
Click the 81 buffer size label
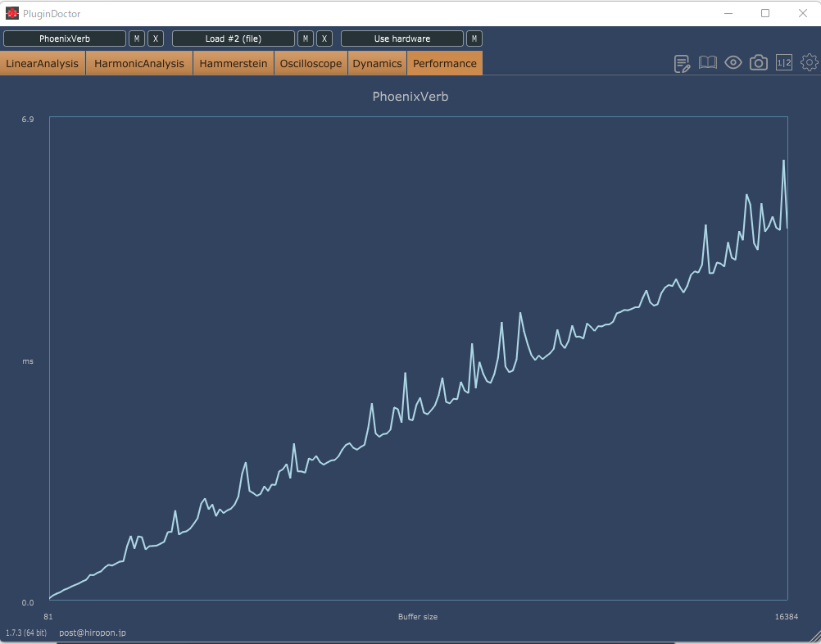48,617
